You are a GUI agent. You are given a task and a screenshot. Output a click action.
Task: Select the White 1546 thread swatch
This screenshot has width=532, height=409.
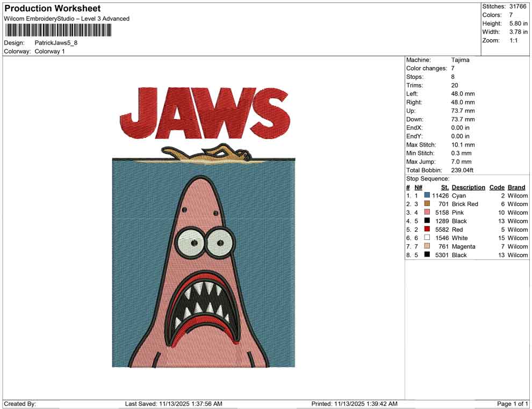pos(427,238)
